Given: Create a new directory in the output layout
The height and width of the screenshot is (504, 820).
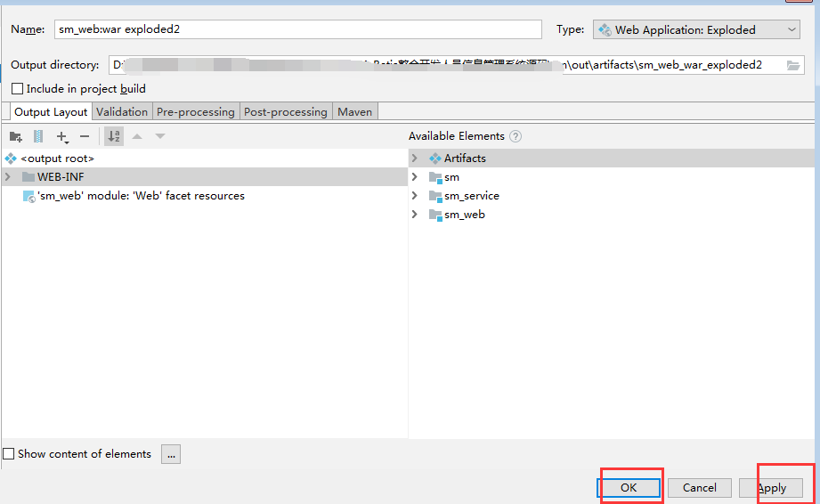Looking at the screenshot, I should click(x=16, y=137).
